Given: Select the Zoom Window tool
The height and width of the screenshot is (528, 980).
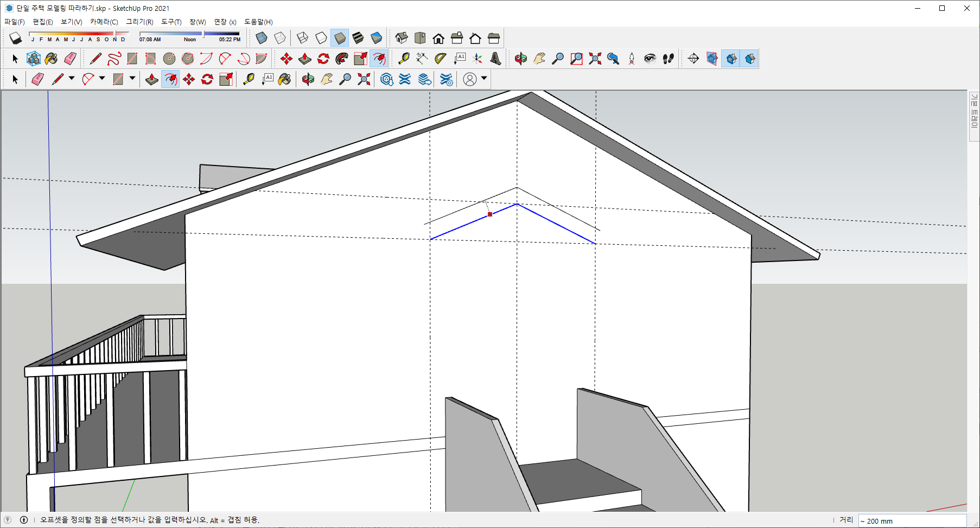Looking at the screenshot, I should coord(576,59).
